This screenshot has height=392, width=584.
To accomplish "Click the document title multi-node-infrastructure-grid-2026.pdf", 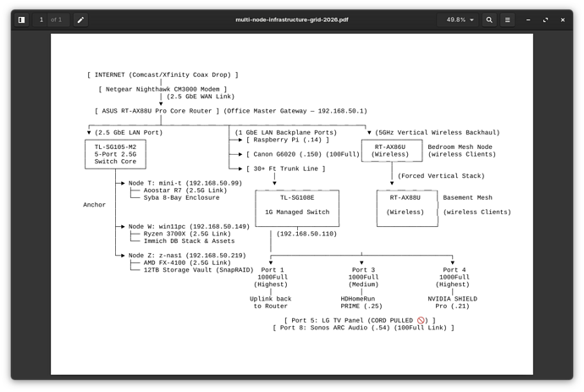I will (x=292, y=19).
